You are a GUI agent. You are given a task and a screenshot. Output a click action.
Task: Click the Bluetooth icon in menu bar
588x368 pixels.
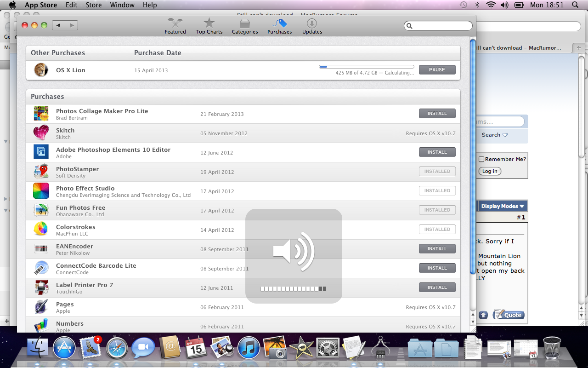[x=477, y=5]
